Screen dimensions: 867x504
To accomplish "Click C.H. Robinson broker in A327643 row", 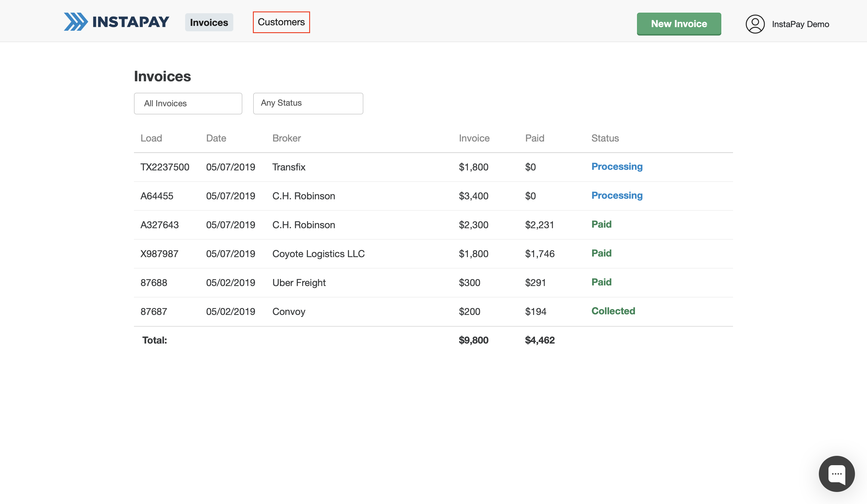I will click(303, 225).
